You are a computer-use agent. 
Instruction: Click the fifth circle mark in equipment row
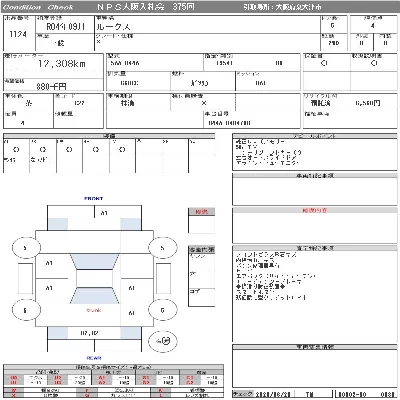pos(122,150)
